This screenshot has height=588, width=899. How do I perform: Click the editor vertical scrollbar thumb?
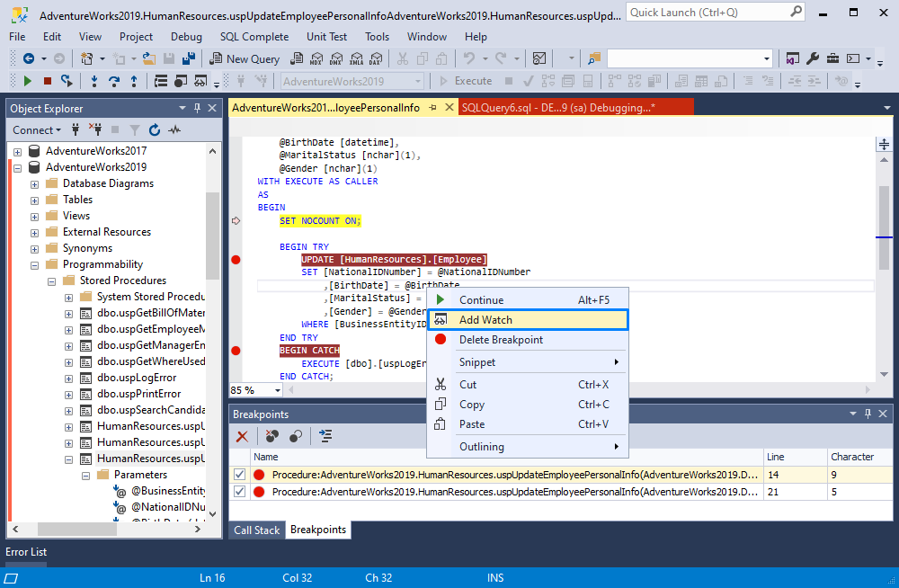(884, 227)
